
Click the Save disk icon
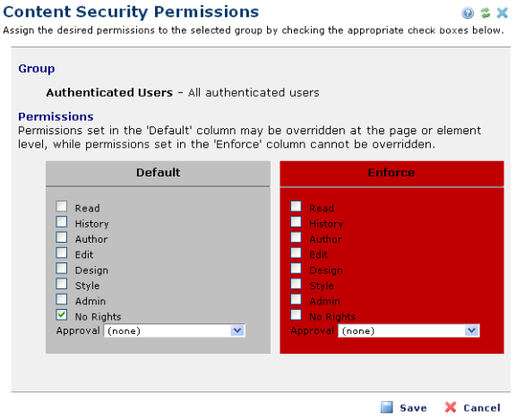[x=387, y=407]
